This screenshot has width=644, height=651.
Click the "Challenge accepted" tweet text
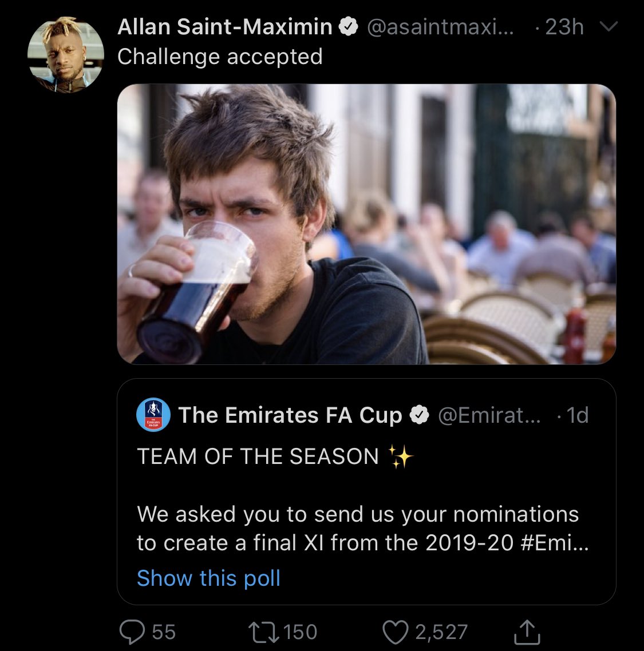click(x=220, y=57)
